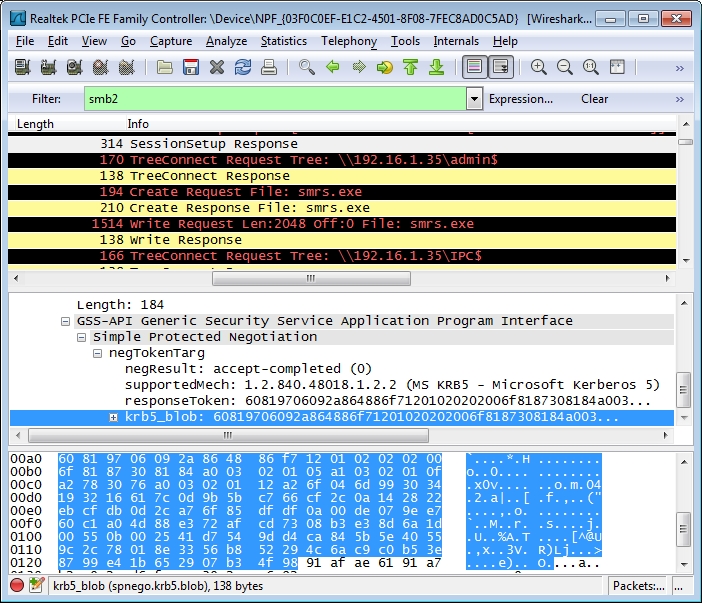
Task: Reload this capture file icon
Action: pyautogui.click(x=243, y=67)
